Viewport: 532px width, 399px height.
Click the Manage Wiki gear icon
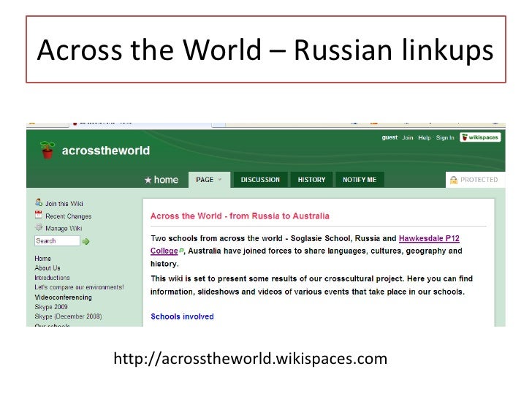[x=39, y=227]
